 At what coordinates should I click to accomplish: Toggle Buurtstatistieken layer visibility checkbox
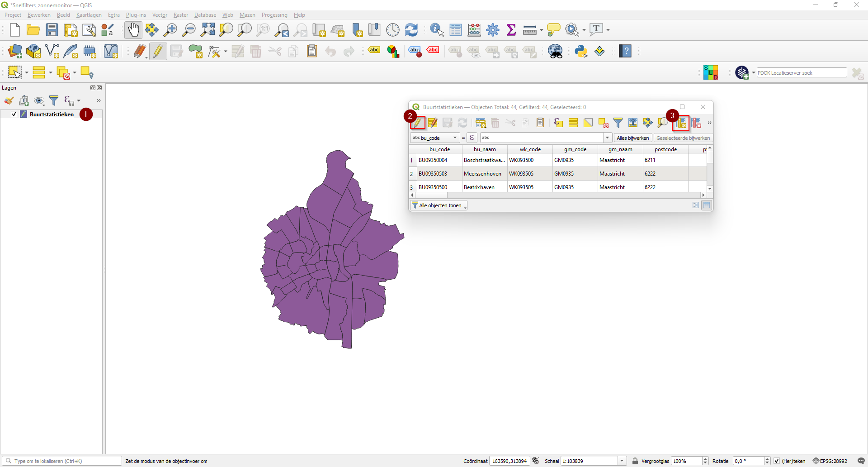coord(14,114)
